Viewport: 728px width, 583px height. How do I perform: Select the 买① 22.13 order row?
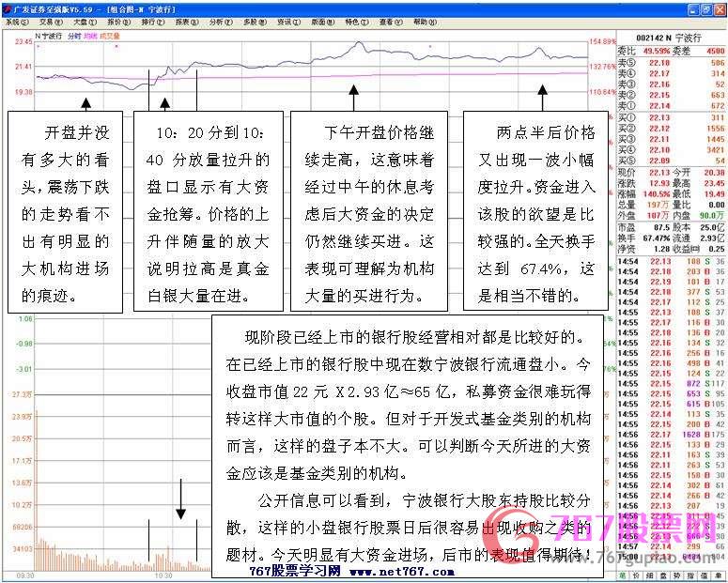click(x=671, y=118)
